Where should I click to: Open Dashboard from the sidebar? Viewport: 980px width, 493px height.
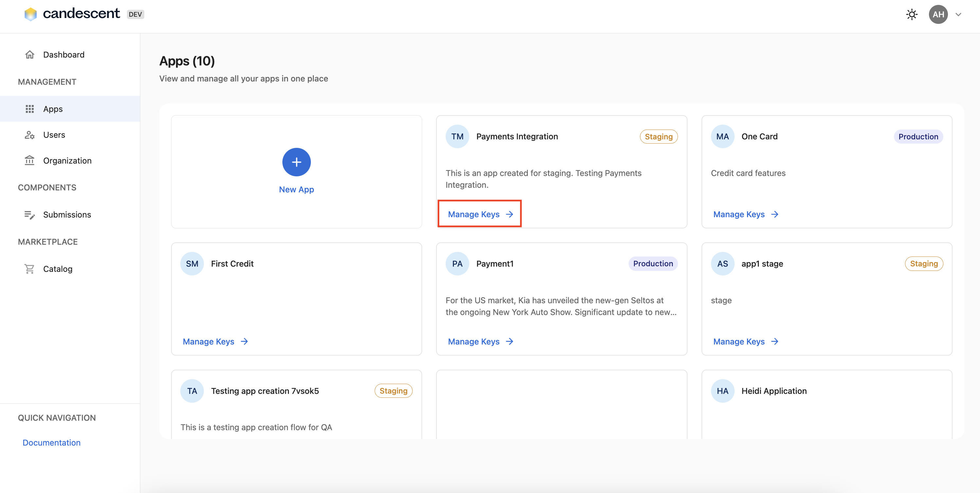pyautogui.click(x=63, y=54)
